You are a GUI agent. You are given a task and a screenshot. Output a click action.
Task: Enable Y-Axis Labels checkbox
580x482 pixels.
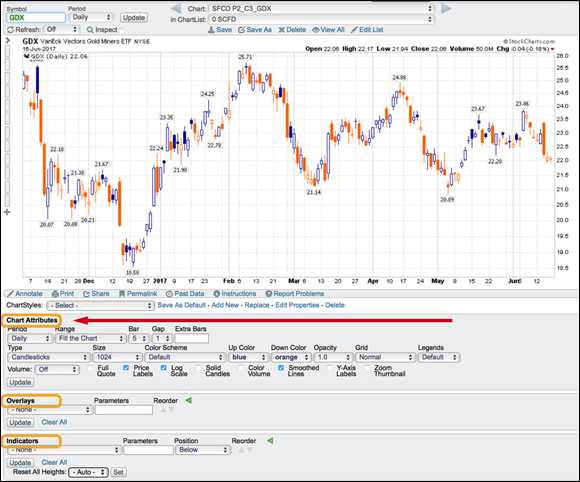point(329,368)
